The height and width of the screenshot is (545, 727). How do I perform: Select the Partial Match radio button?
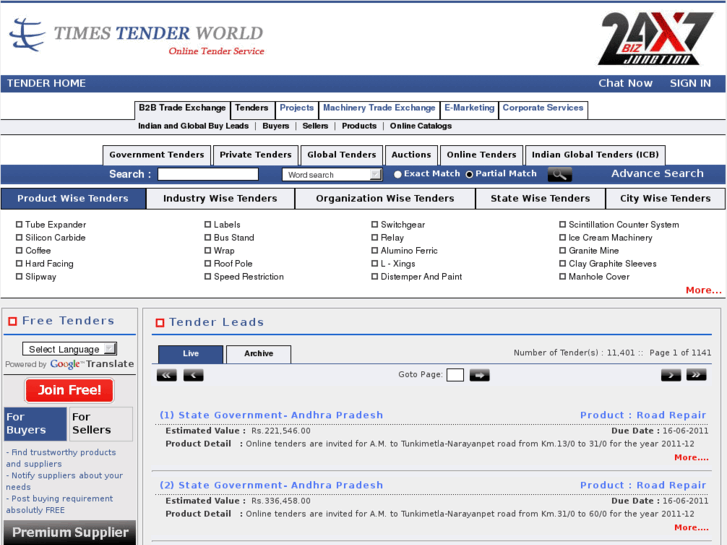[x=469, y=174]
